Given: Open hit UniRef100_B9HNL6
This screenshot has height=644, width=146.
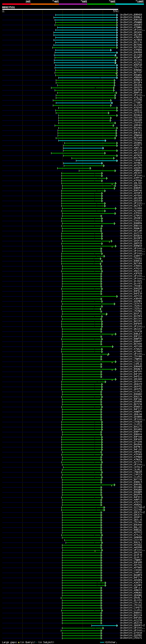Looking at the screenshot, I should (x=131, y=17).
